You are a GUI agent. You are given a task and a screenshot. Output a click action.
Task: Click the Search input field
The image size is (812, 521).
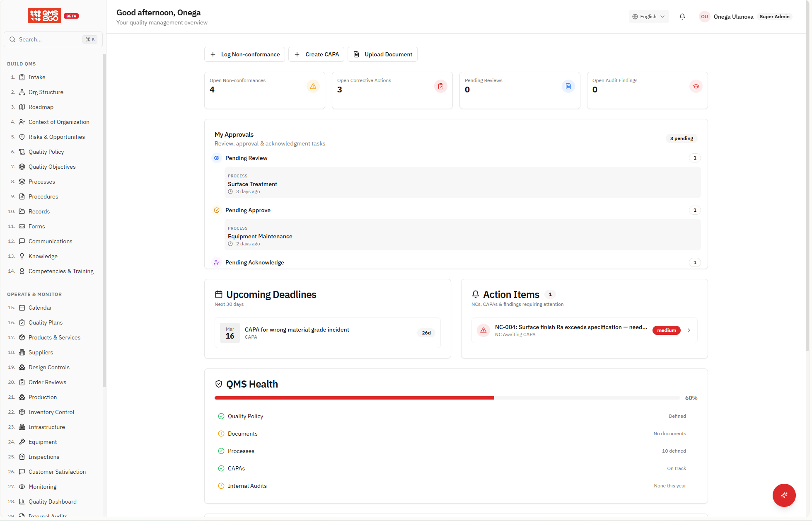click(50, 39)
